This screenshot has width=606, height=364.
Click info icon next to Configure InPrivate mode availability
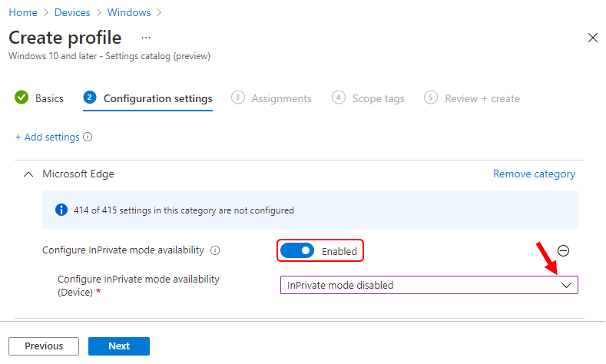pos(215,250)
